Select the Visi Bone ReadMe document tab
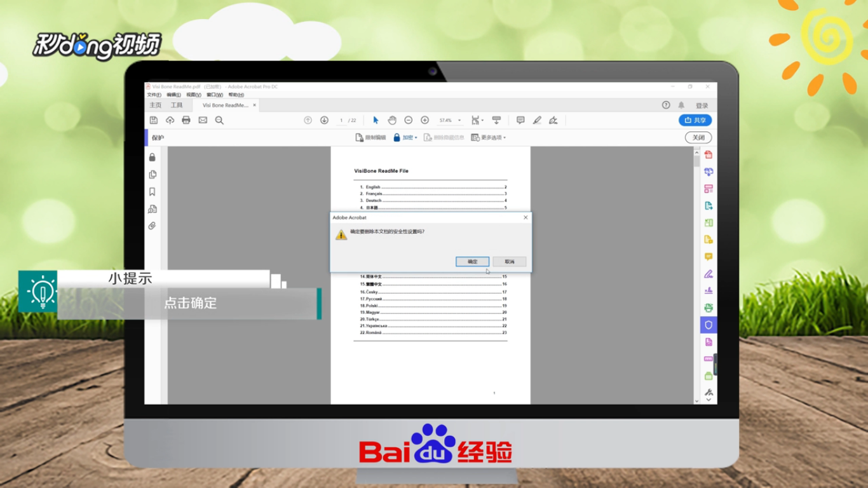868x488 pixels. click(x=225, y=105)
